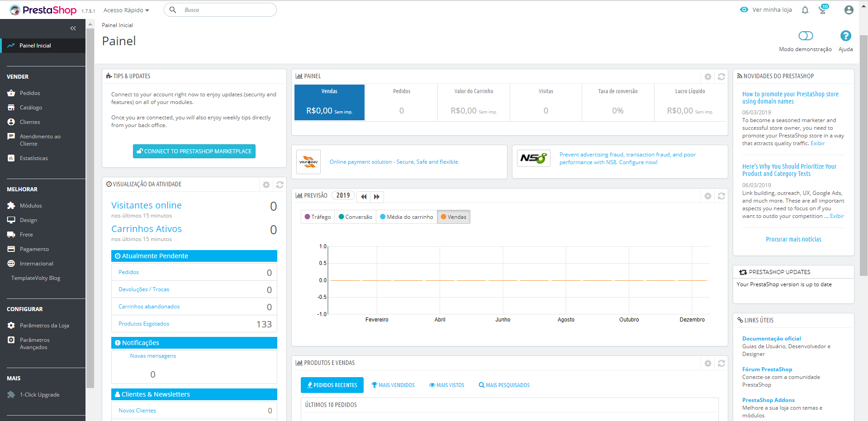Open Documentação oficial link
868x421 pixels.
(x=771, y=339)
